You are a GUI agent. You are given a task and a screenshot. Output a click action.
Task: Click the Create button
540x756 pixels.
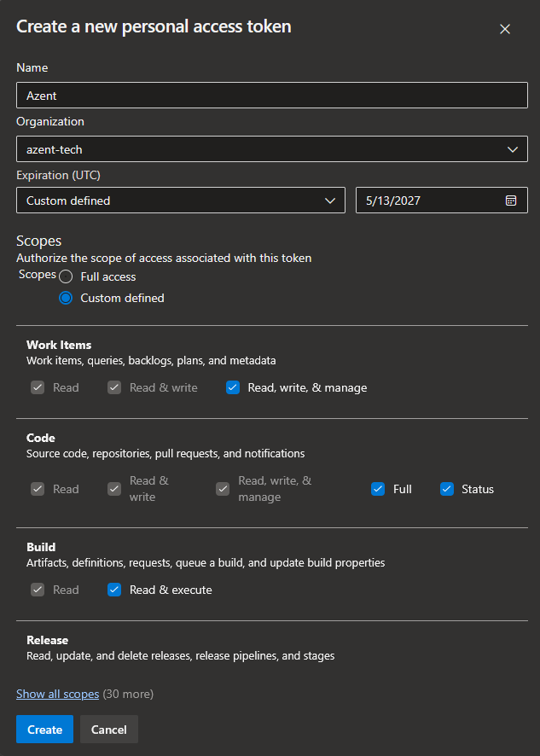tap(45, 730)
